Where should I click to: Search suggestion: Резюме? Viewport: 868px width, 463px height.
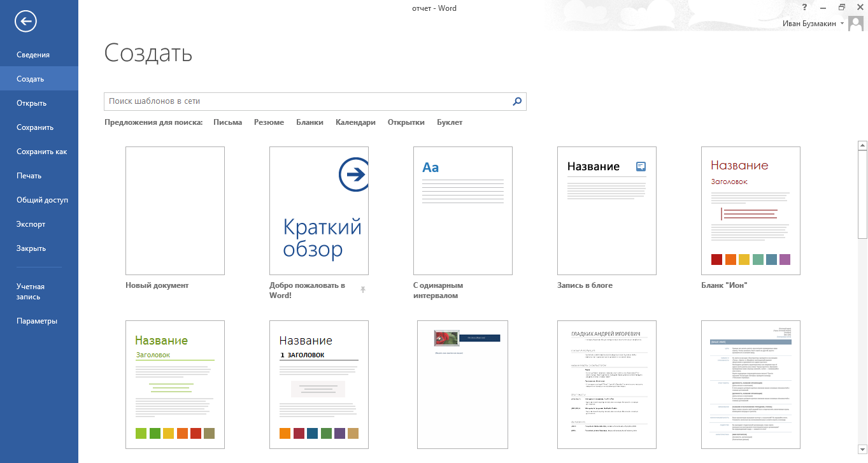pos(269,122)
